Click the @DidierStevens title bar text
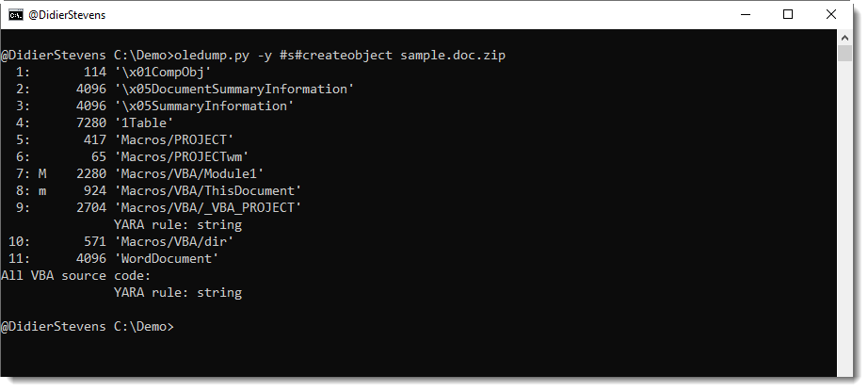 pos(68,14)
